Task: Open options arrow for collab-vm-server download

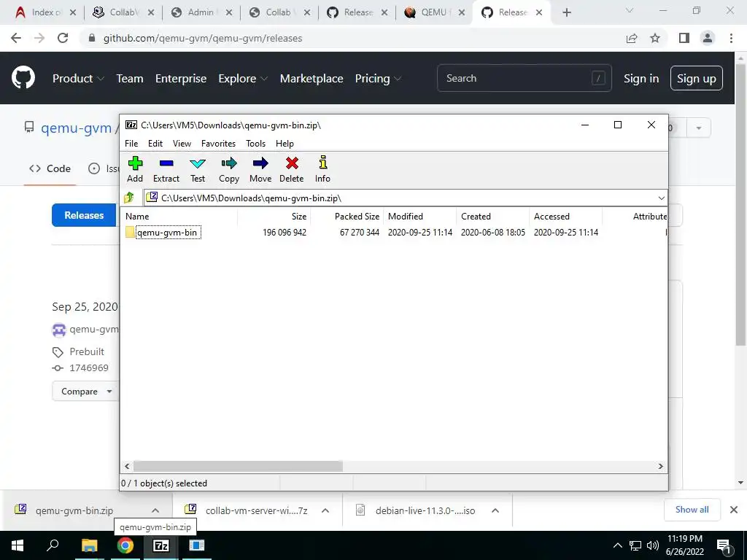Action: (325, 510)
